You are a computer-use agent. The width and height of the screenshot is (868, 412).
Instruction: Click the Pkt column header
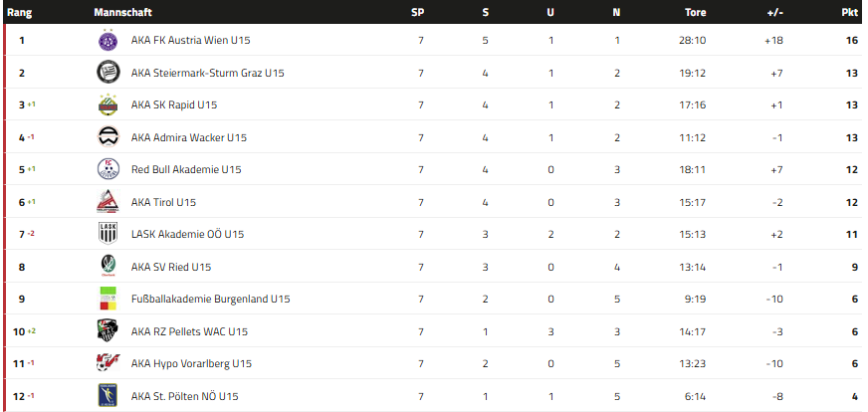[849, 12]
